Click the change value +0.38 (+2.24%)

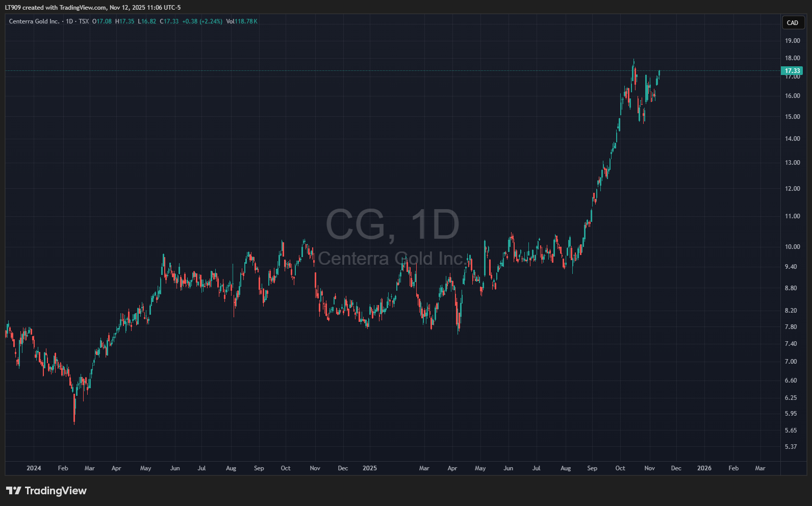tap(202, 21)
